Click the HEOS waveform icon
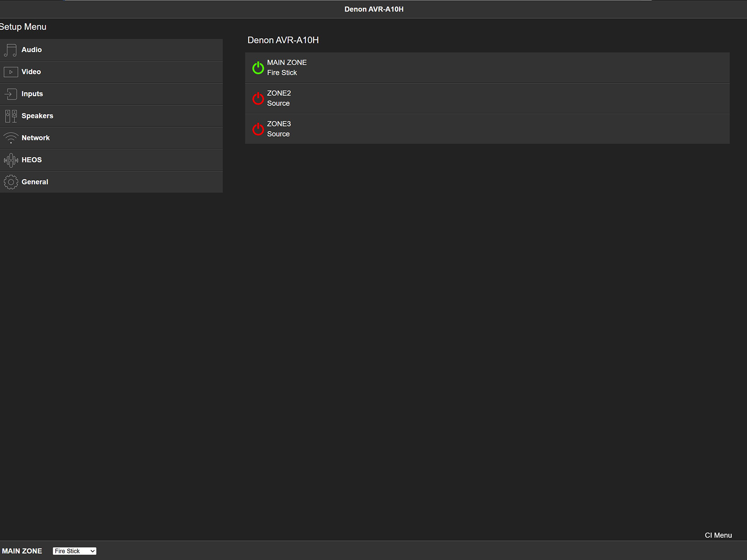The height and width of the screenshot is (560, 747). 11,160
